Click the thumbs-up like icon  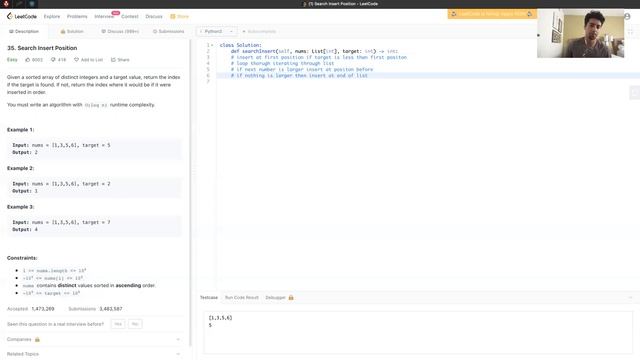point(28,60)
